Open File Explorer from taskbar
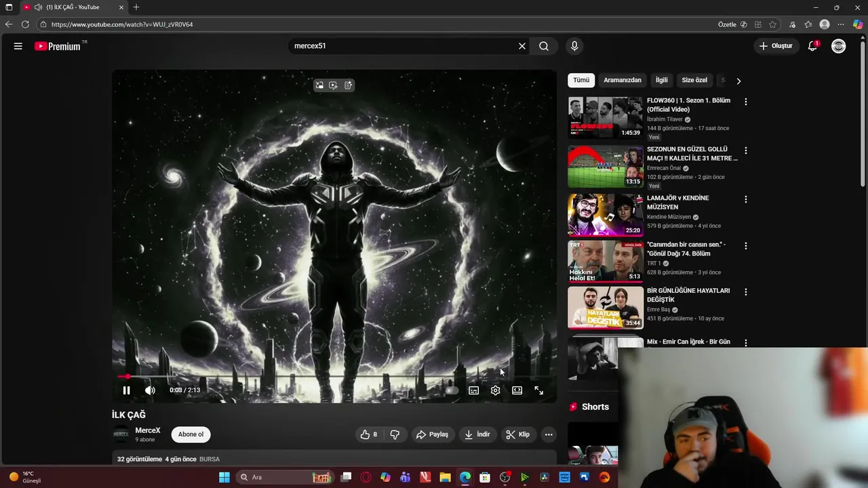This screenshot has height=488, width=868. point(446,477)
